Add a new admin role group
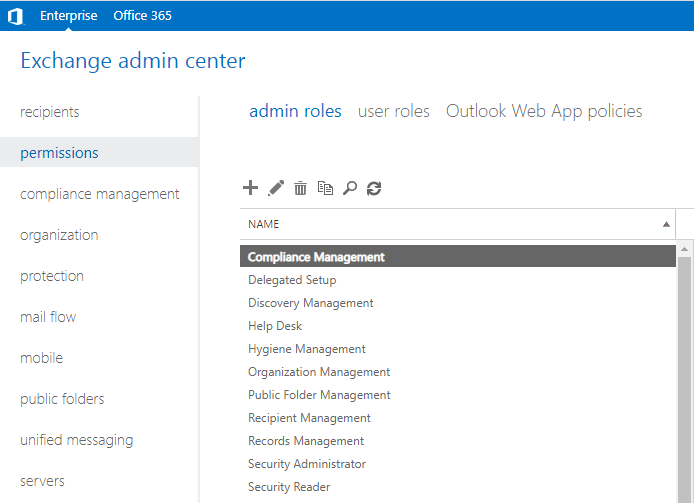 [251, 188]
